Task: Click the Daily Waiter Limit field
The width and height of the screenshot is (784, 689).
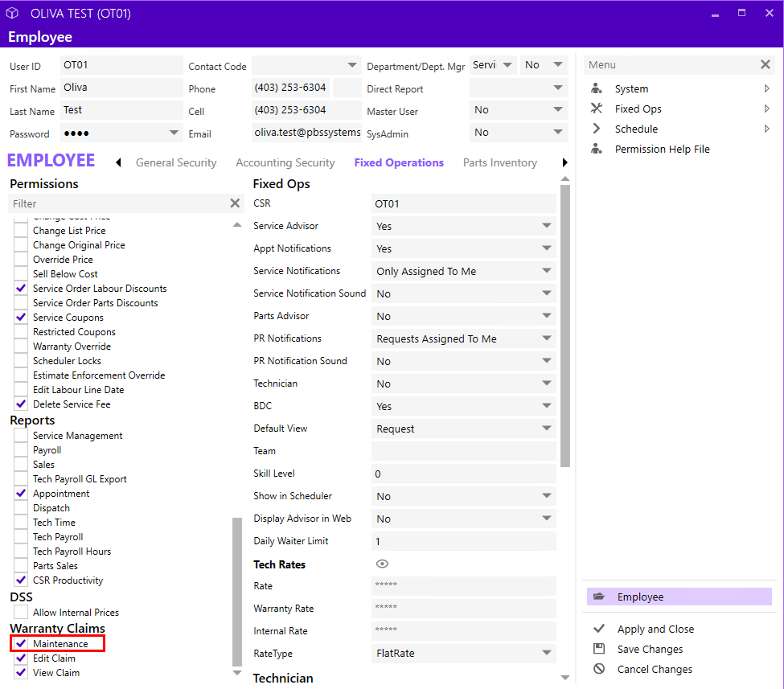Action: coord(463,541)
